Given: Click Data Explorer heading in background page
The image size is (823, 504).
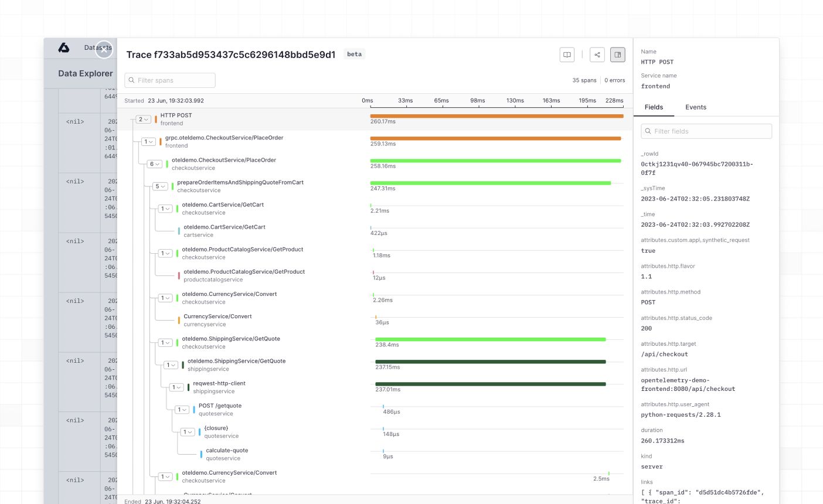Looking at the screenshot, I should pos(86,73).
